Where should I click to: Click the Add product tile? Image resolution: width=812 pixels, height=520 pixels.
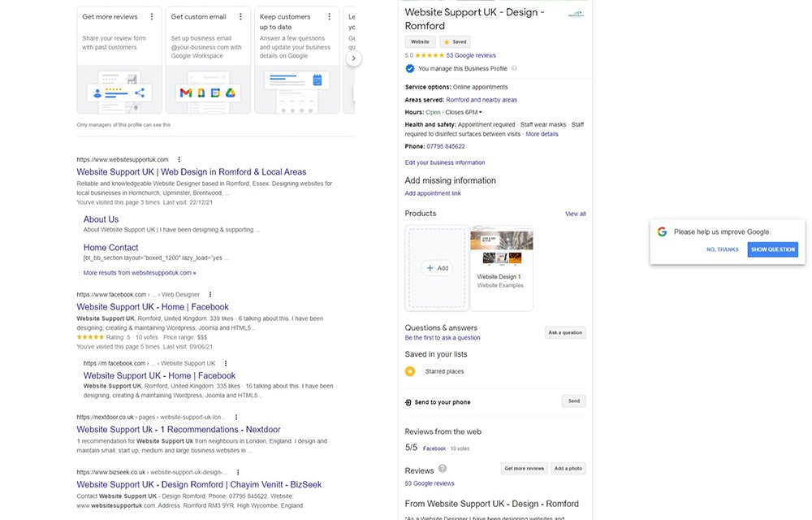(437, 268)
